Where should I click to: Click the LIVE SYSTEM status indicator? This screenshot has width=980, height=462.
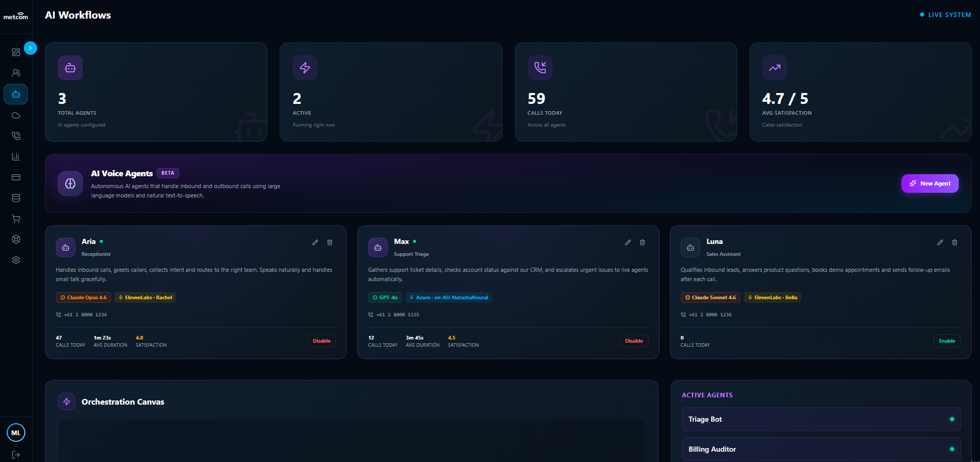(945, 15)
